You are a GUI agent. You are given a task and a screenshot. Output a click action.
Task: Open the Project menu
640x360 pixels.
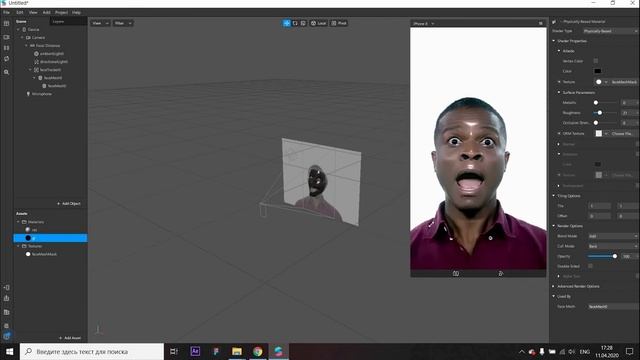coord(61,13)
